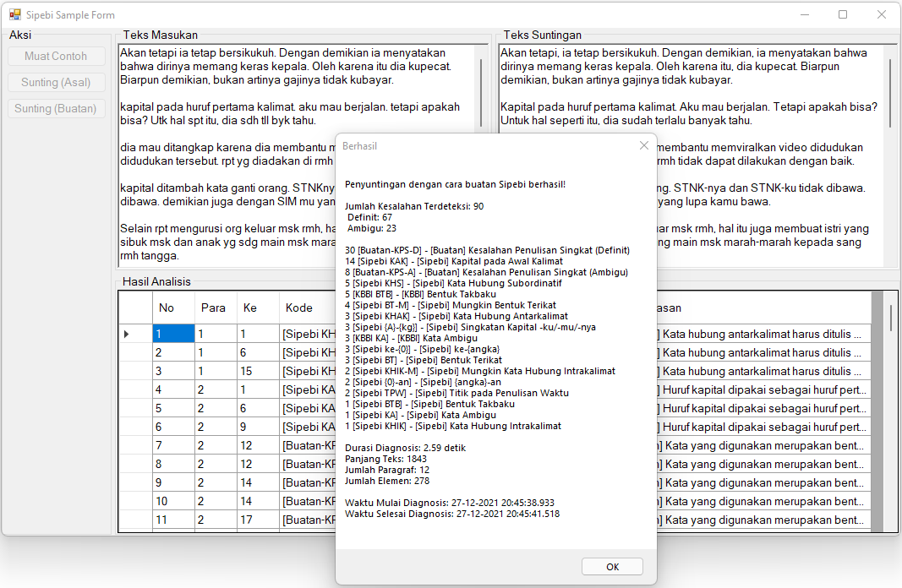Click the 'Jumlah Kesalahan Terdeteksi: 90' line

tap(414, 206)
